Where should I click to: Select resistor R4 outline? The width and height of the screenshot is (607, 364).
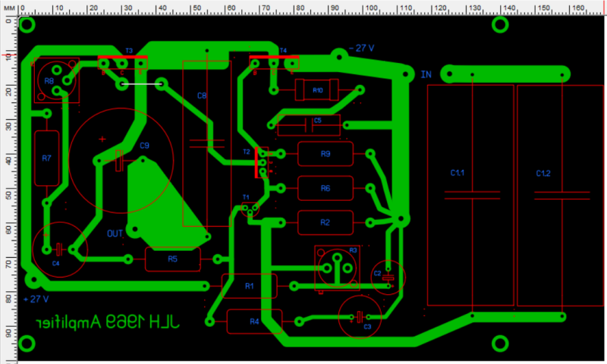[x=254, y=322]
